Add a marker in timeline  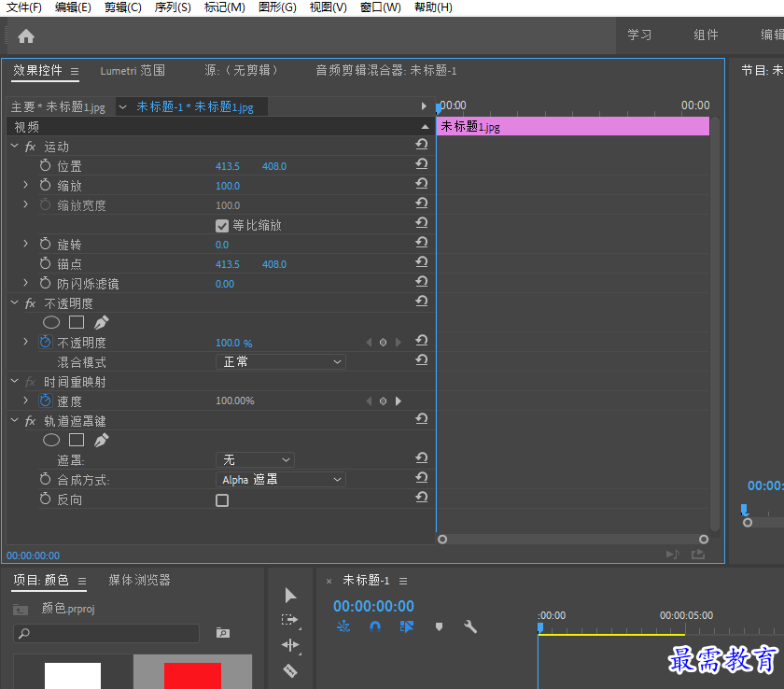(x=439, y=626)
